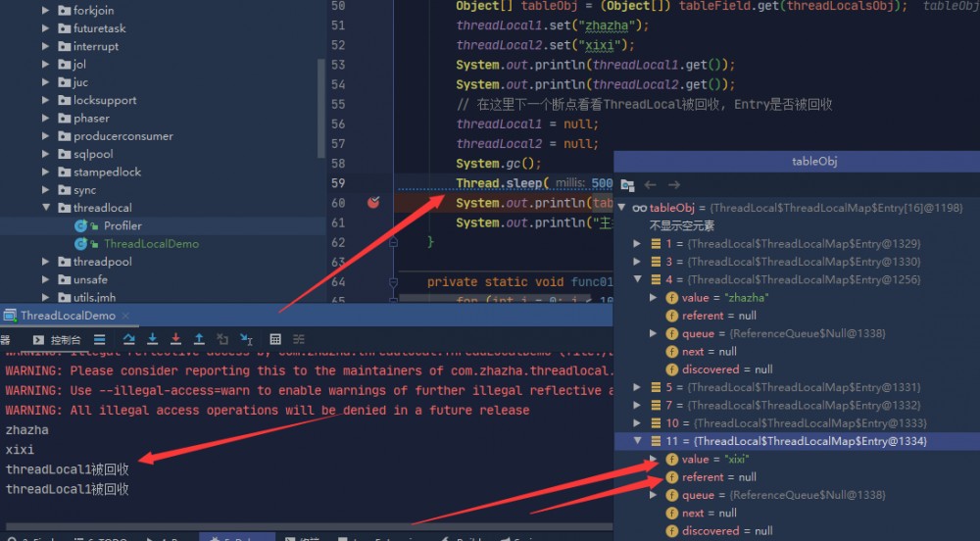Expand array entry 3 in tableObj

[637, 262]
